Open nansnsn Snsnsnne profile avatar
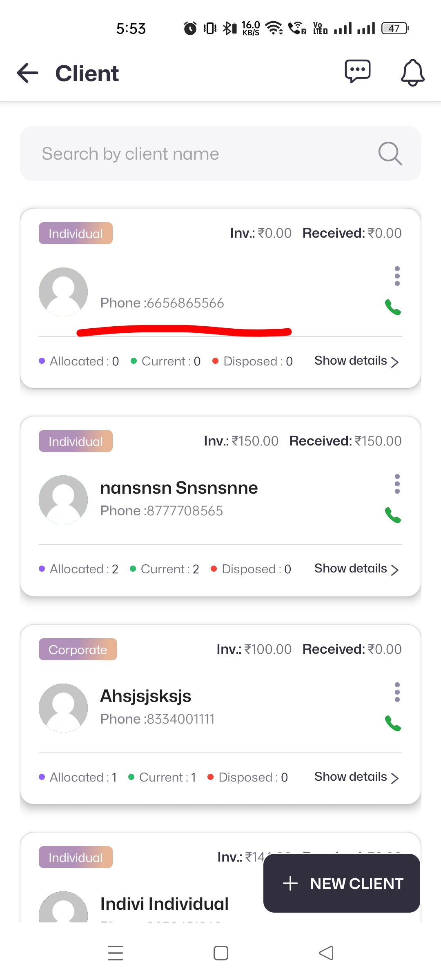Image resolution: width=441 pixels, height=980 pixels. (63, 500)
